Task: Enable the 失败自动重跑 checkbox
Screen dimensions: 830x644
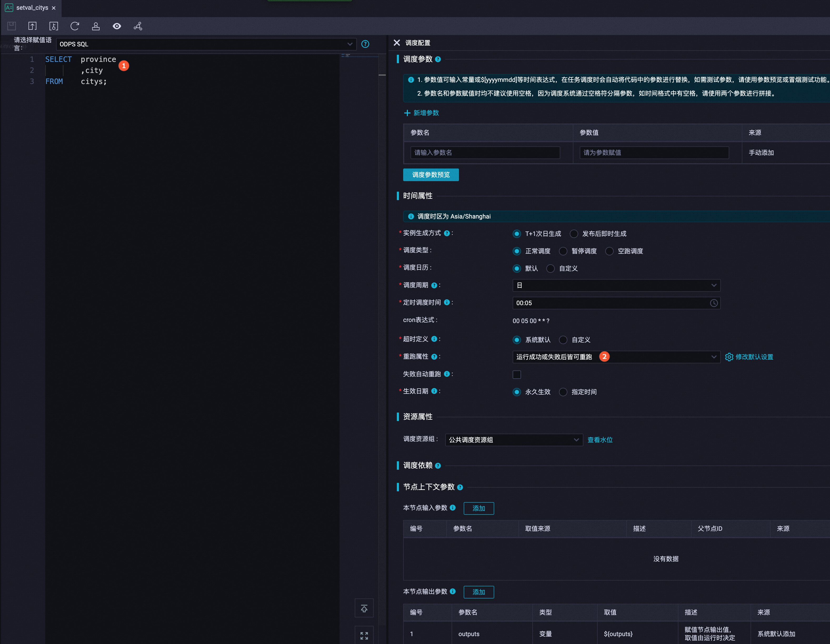Action: tap(517, 374)
